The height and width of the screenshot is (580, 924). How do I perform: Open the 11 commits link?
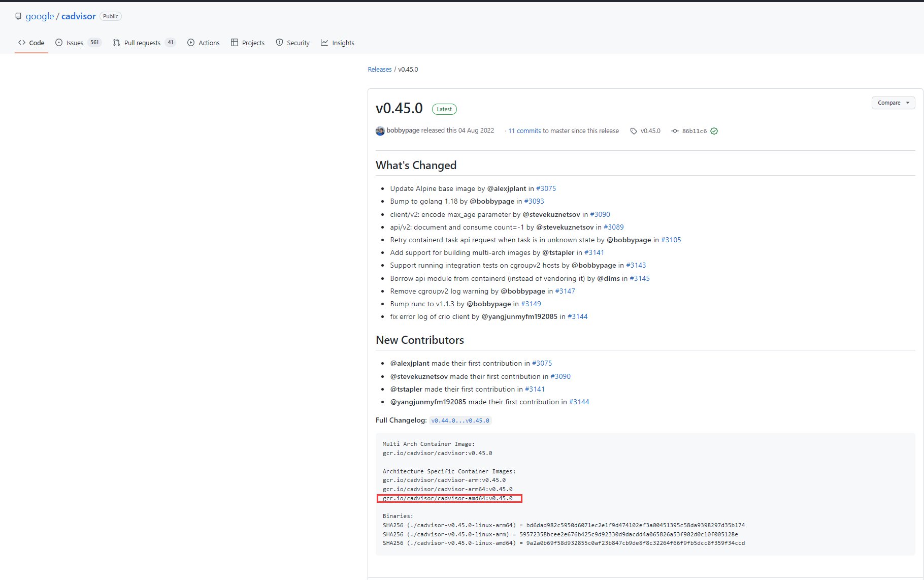tap(524, 131)
